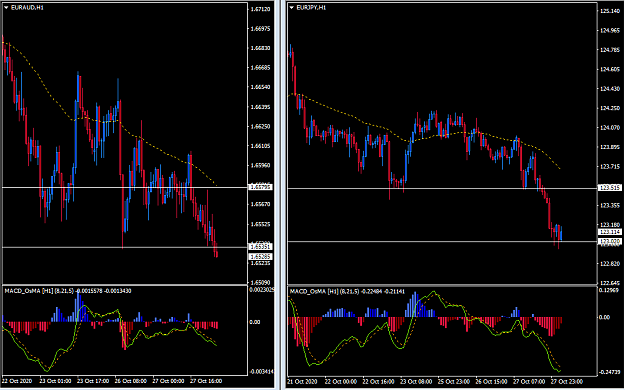Click the 125.140 price axis label
Viewport: 625px width, 390px height.
pyautogui.click(x=610, y=11)
